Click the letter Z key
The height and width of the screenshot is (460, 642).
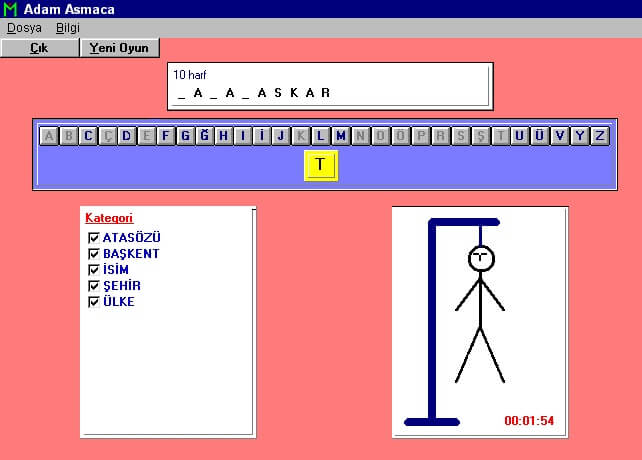click(x=599, y=136)
